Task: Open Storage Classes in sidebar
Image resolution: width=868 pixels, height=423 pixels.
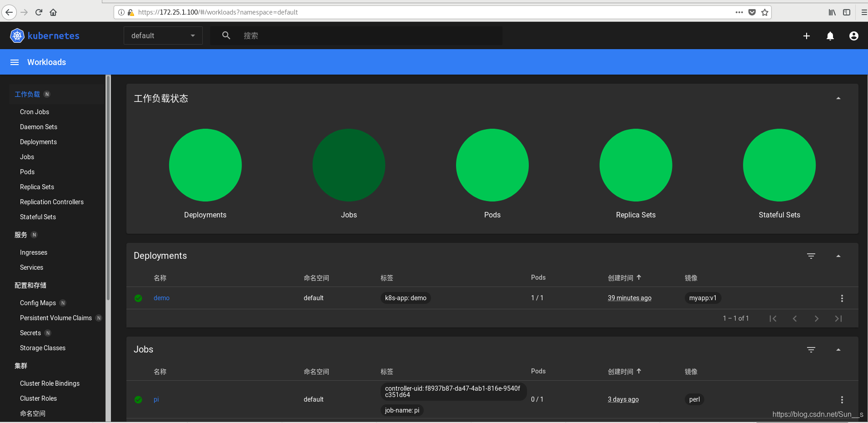Action: (x=43, y=348)
